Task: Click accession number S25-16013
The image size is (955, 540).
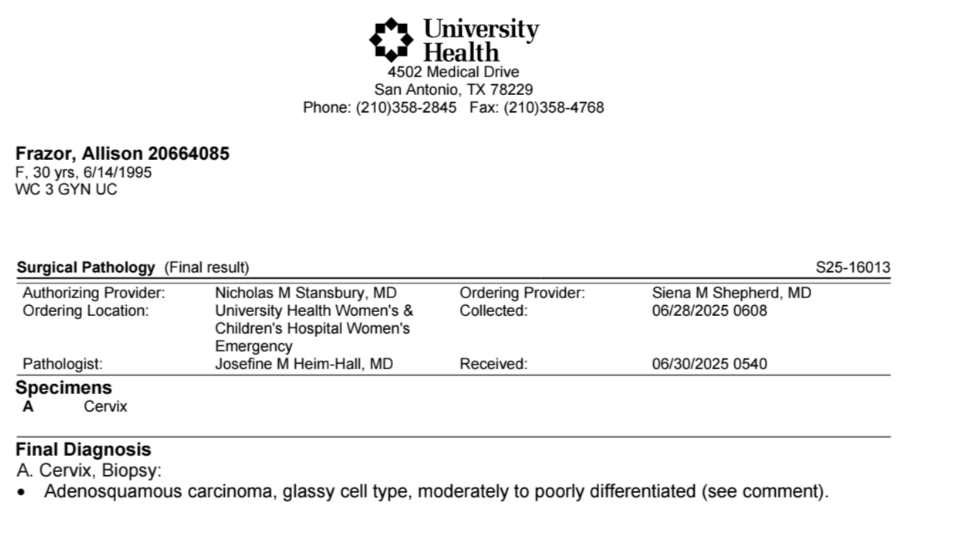Action: [853, 267]
